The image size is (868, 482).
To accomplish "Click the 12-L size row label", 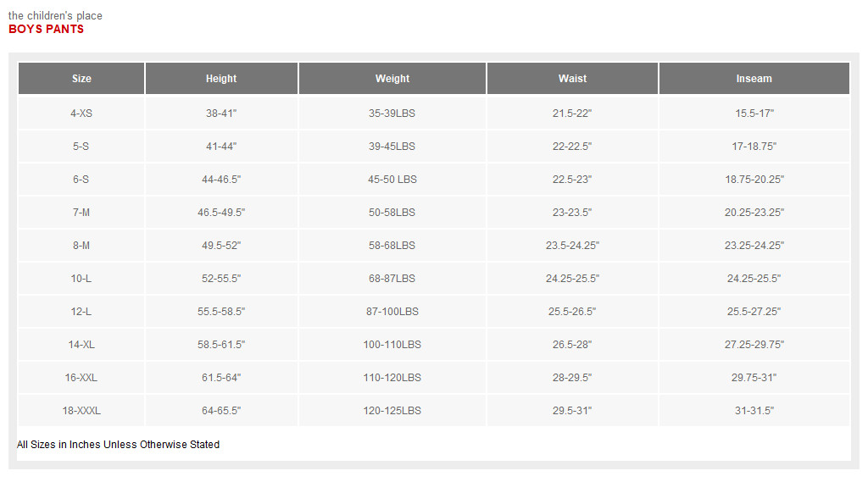I will coord(81,312).
